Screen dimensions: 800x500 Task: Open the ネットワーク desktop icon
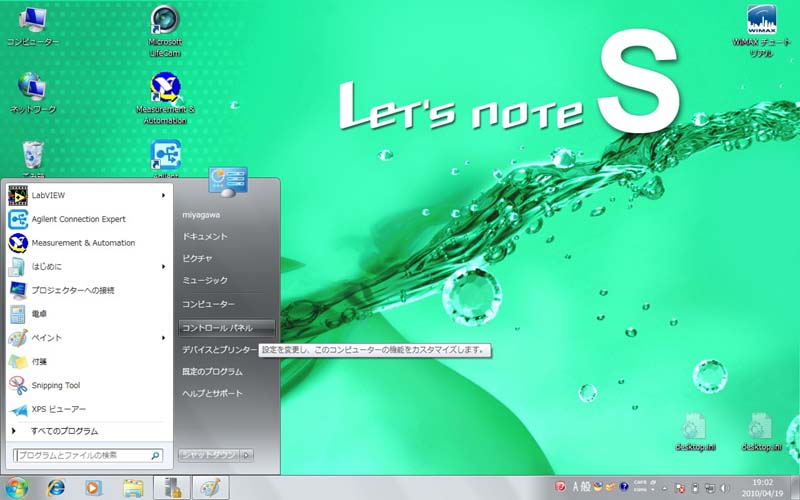33,93
